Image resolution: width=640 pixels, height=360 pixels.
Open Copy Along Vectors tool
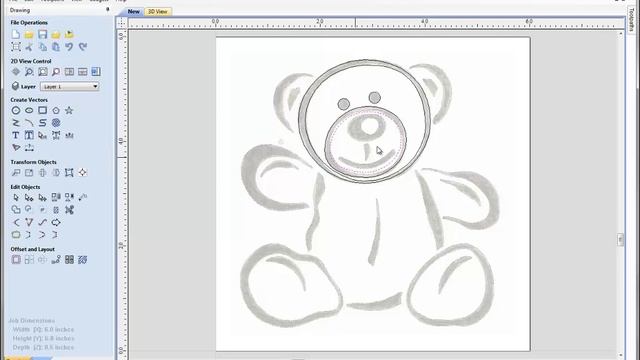click(x=56, y=260)
